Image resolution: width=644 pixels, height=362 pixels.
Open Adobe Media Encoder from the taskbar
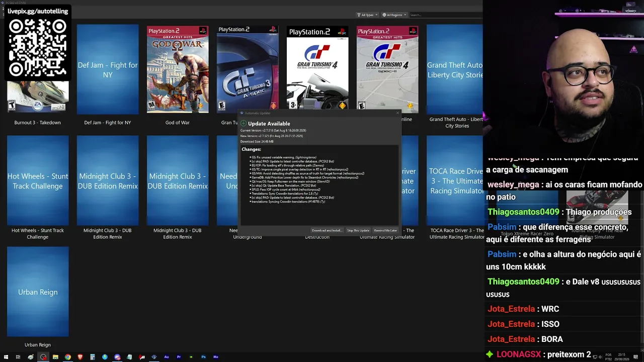click(x=216, y=357)
